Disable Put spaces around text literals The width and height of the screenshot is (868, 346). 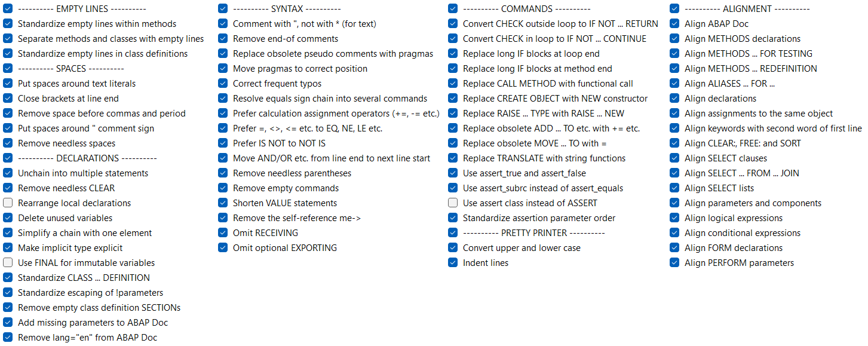[x=8, y=84]
